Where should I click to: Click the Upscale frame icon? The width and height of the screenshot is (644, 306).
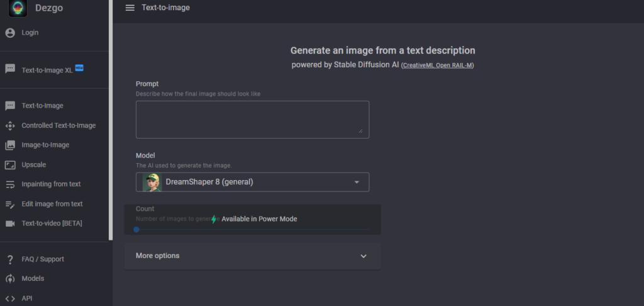10,165
